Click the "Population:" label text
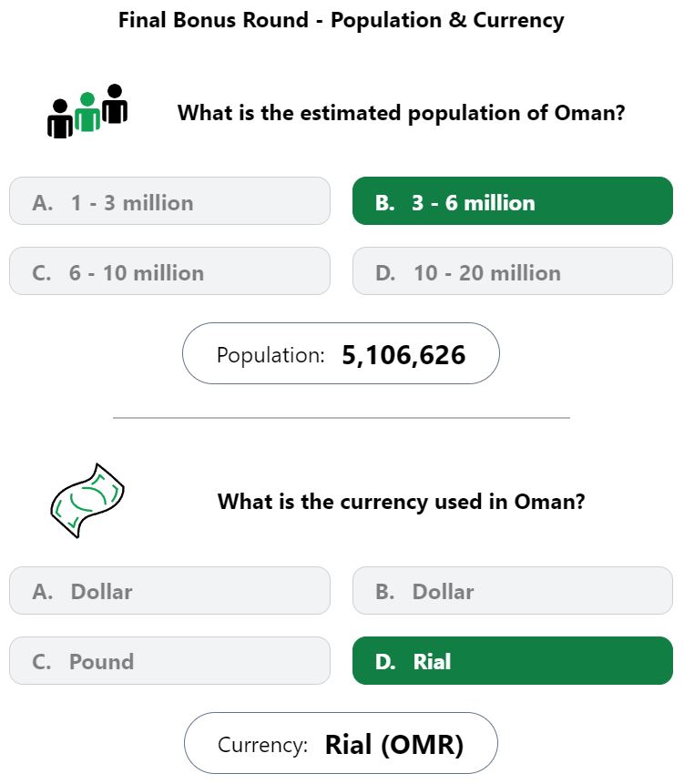 (x=271, y=355)
